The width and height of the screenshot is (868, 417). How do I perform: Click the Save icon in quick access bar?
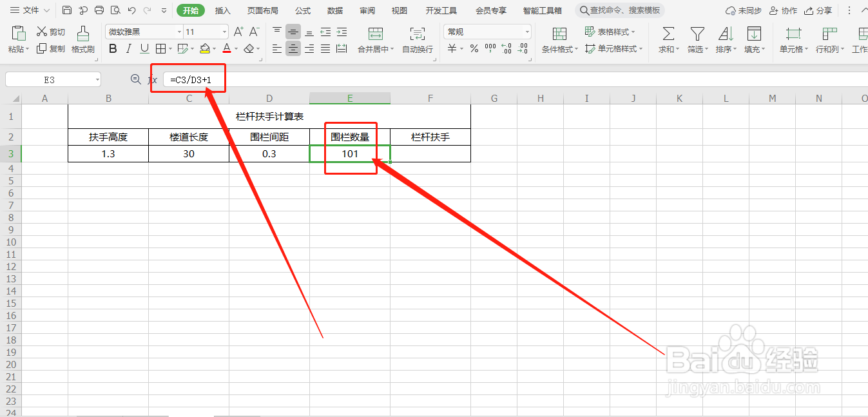[x=67, y=10]
